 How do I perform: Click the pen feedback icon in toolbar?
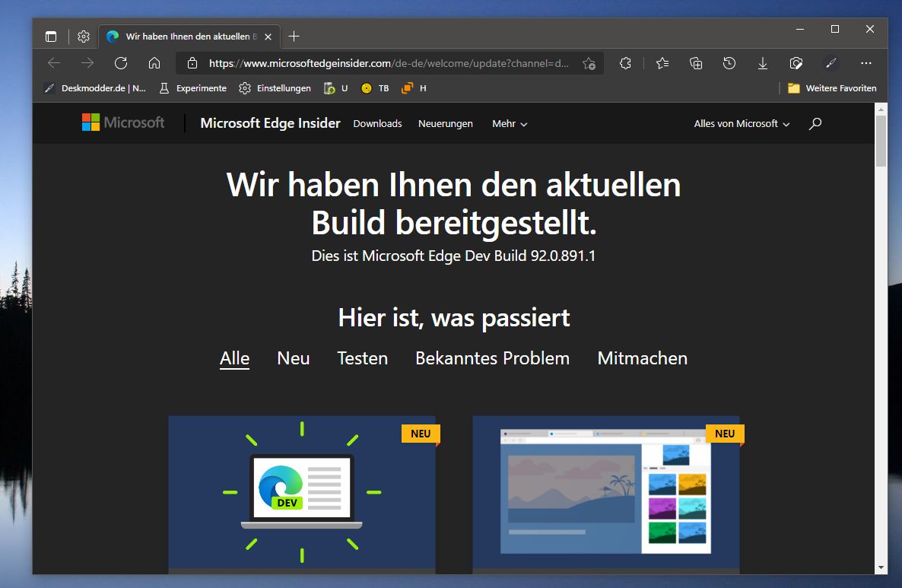[831, 63]
